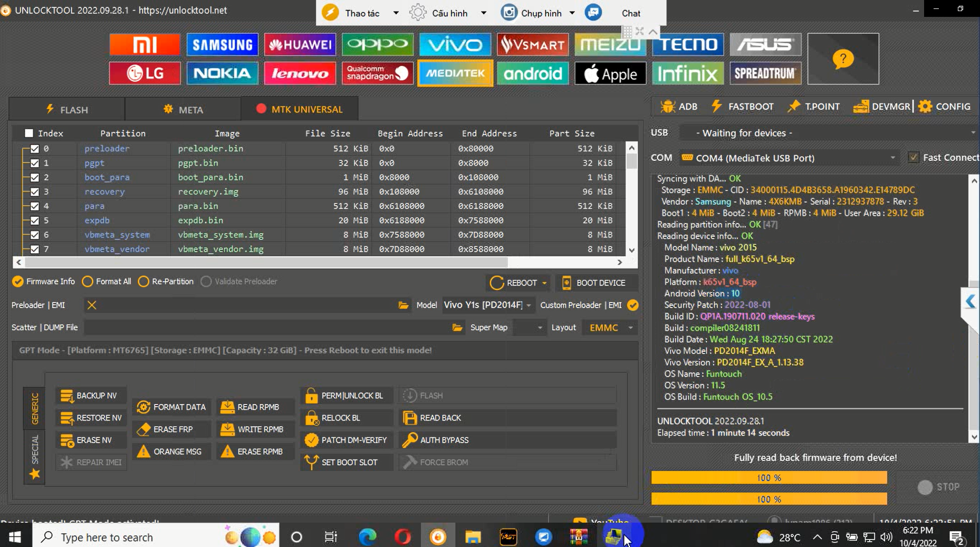Select the Infinix brand icon

point(688,73)
